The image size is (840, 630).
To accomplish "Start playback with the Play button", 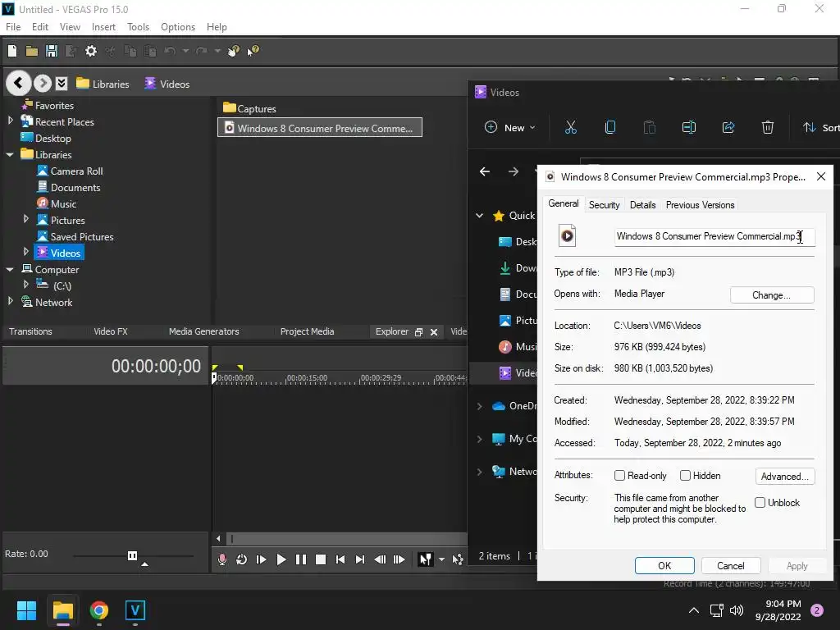I will click(281, 559).
